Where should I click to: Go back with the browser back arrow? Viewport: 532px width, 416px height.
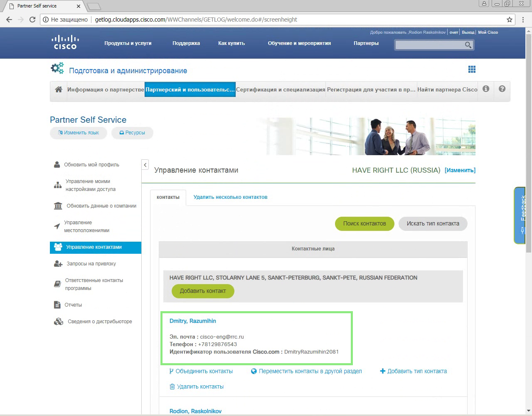pos(9,20)
